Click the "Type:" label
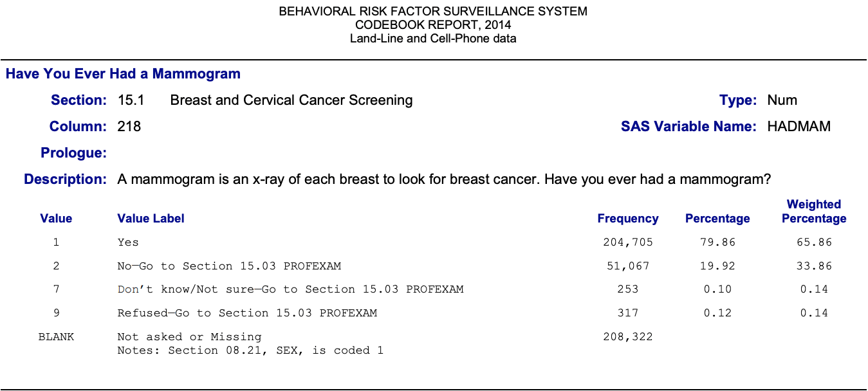 (x=738, y=100)
